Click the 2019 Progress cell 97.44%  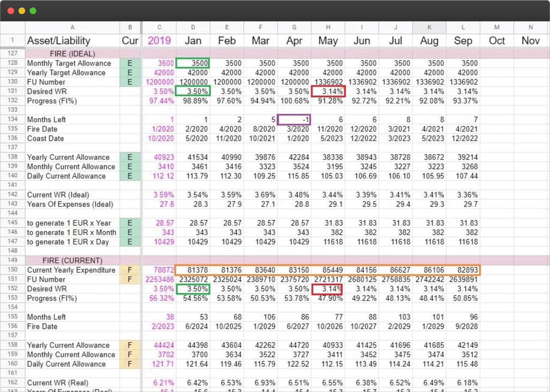click(159, 101)
